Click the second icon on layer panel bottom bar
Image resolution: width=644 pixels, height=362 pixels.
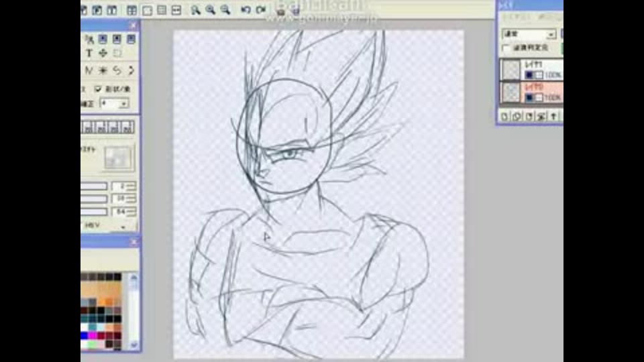[x=517, y=117]
